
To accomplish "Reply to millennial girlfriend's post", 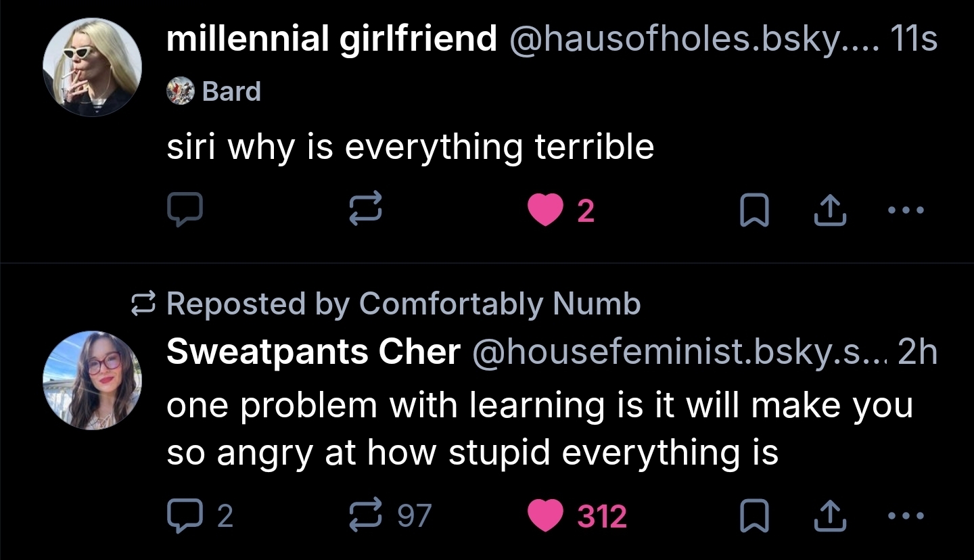I will point(185,210).
